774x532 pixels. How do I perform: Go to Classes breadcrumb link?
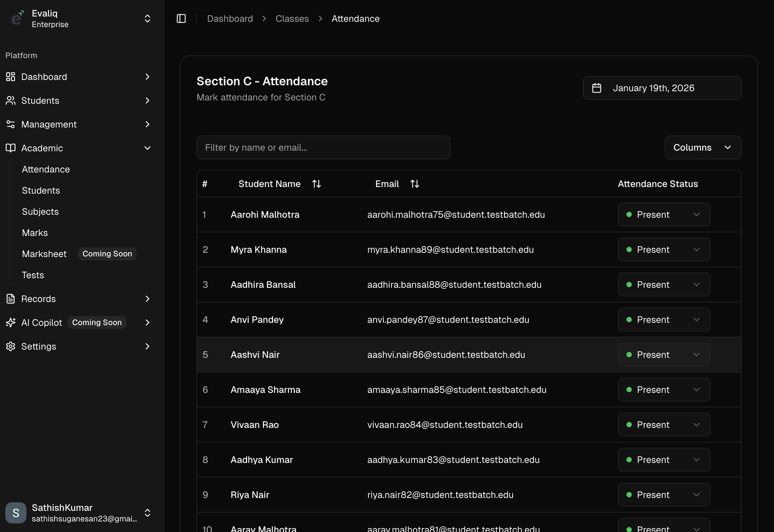(292, 19)
